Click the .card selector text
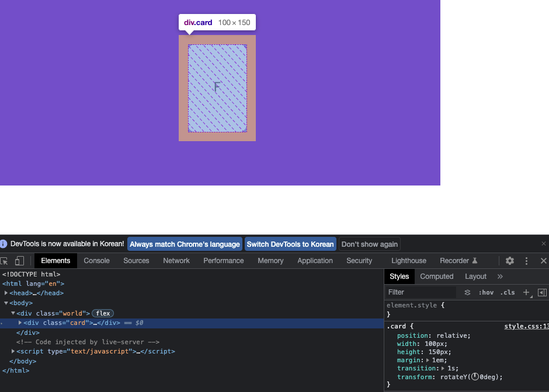Screen dimensions: 549x392 (x=397, y=326)
